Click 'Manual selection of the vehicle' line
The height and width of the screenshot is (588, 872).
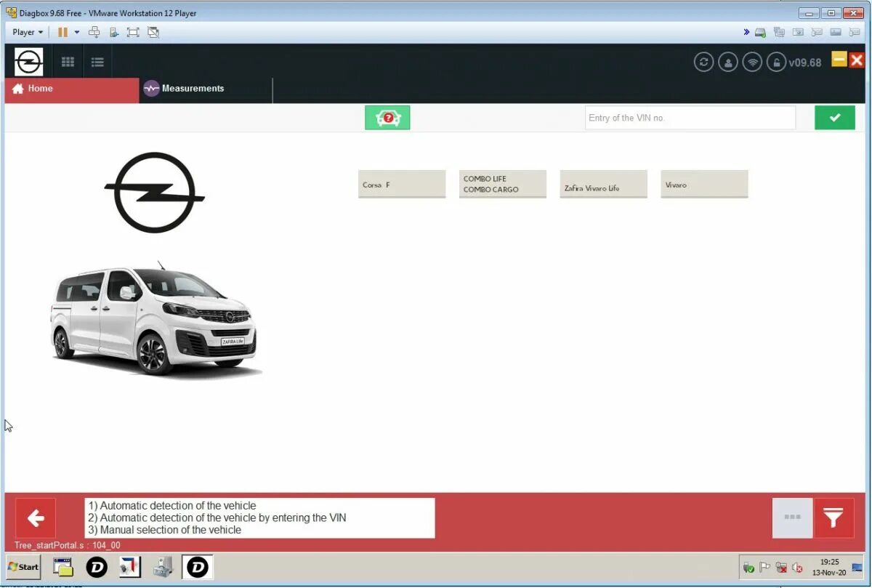[x=165, y=530]
